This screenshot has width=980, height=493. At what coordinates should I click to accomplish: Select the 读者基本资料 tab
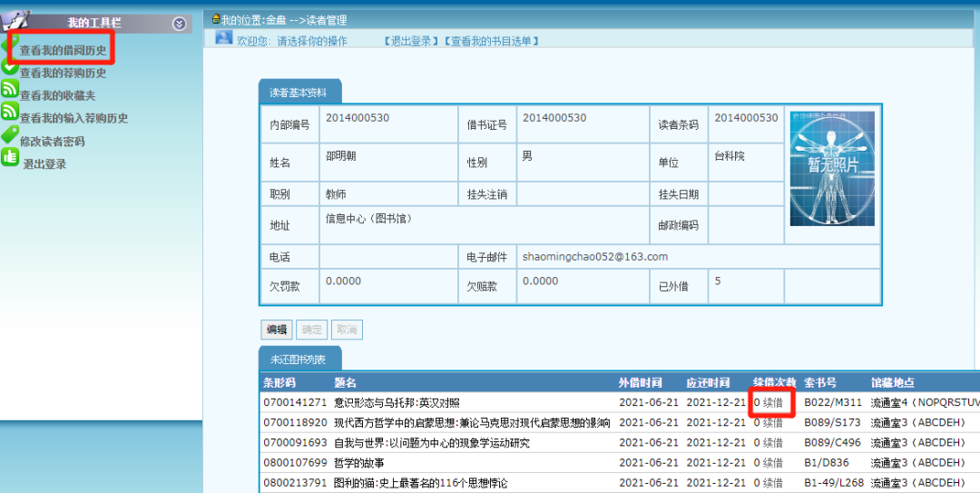pyautogui.click(x=300, y=92)
